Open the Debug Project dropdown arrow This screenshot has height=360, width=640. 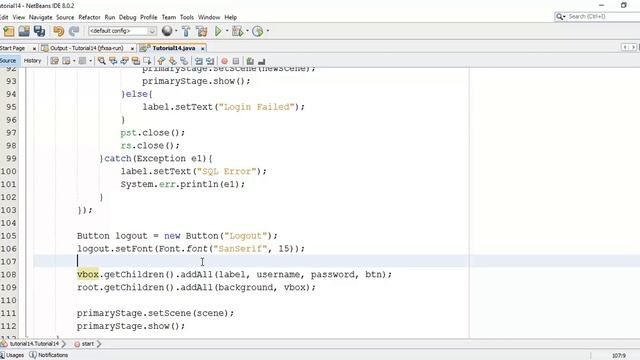247,31
